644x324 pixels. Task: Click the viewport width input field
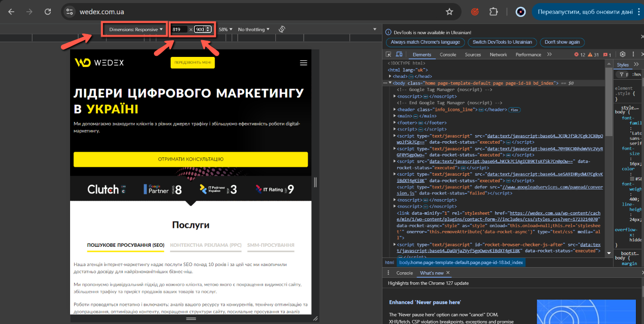click(179, 29)
